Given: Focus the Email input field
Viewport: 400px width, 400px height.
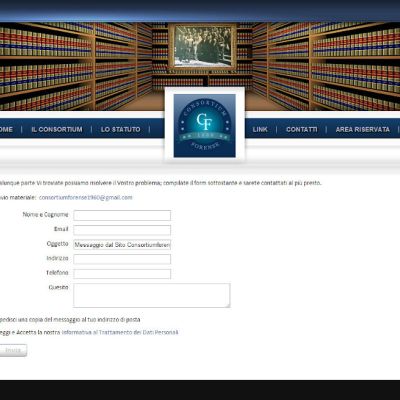Looking at the screenshot, I should click(x=122, y=230).
